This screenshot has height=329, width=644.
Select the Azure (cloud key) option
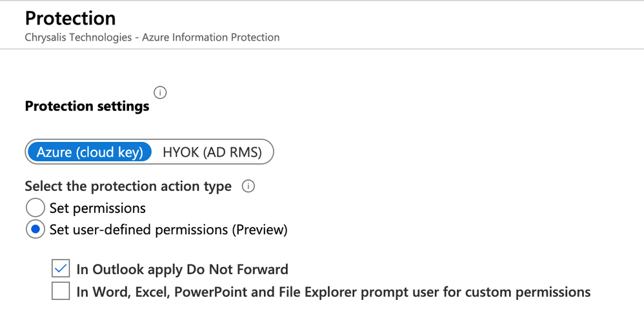[90, 152]
